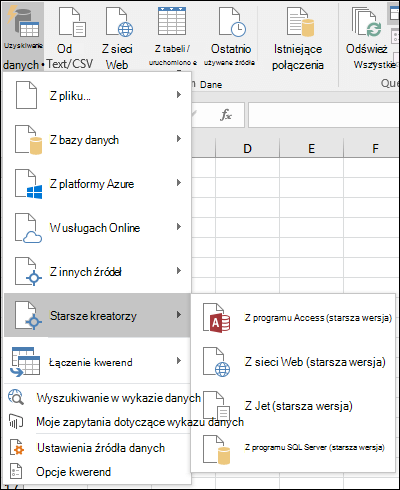Click the Z bazy danych database icon
The image size is (400, 490).
coord(28,140)
